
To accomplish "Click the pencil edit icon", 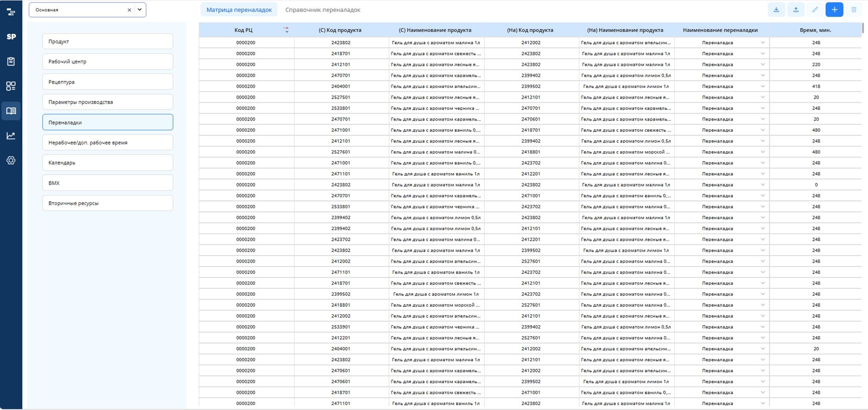I will (x=815, y=10).
